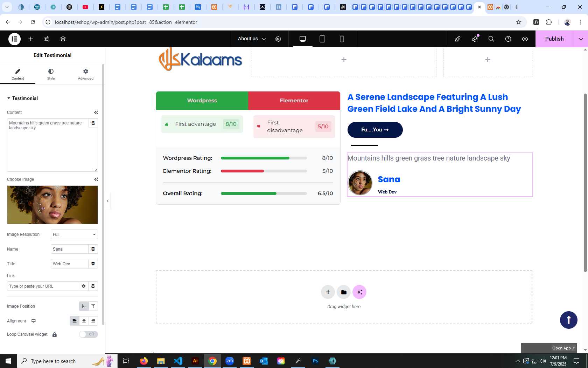This screenshot has width=588, height=368.
Task: Open What's New megaphone icon
Action: click(x=475, y=39)
